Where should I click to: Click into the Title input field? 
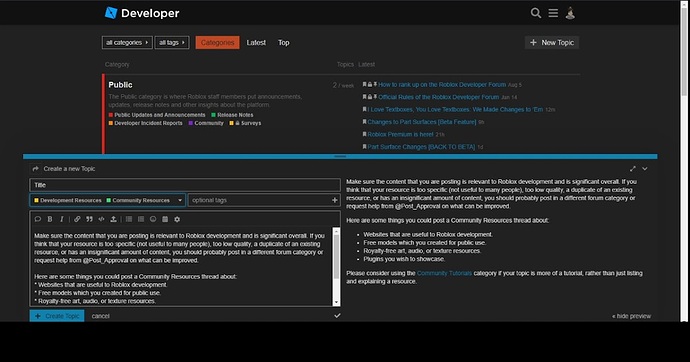(185, 185)
